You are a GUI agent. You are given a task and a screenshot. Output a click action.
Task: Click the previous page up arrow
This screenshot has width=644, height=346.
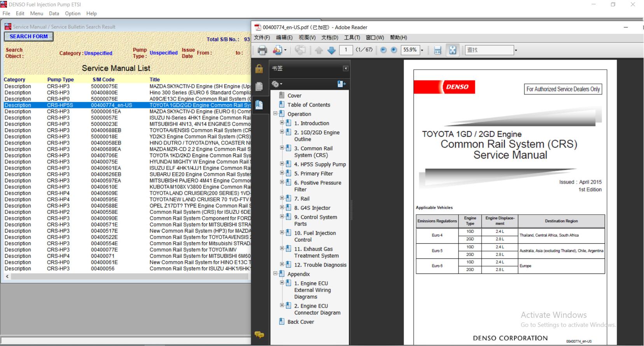click(x=319, y=50)
